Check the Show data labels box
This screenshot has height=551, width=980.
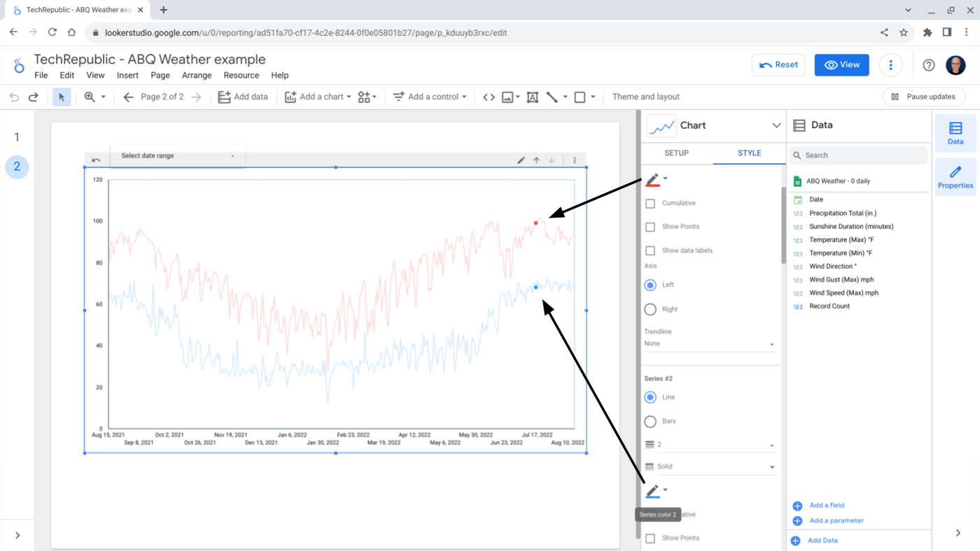(650, 251)
